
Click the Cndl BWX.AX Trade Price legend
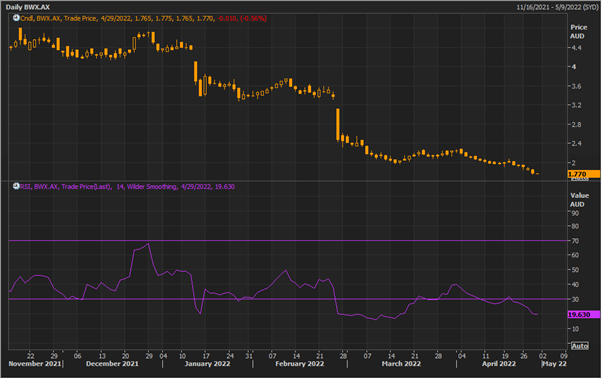[144, 18]
